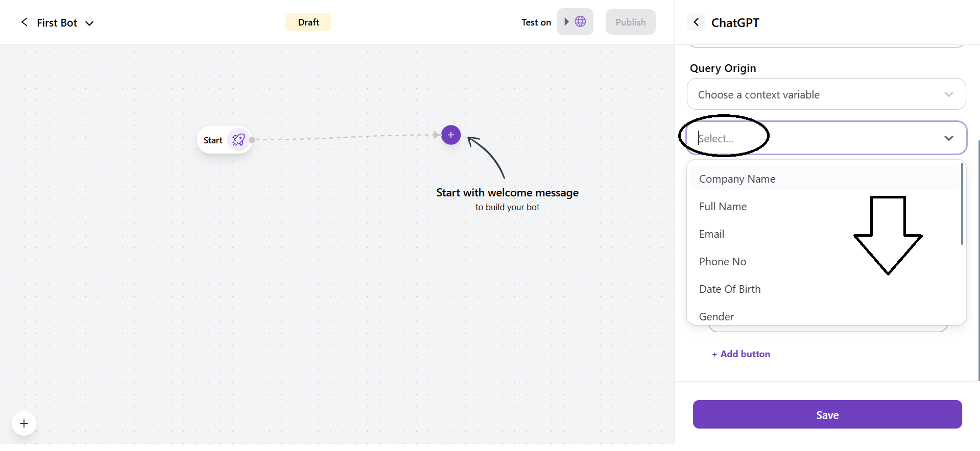Collapse the Select dropdown using its chevron
Image resolution: width=980 pixels, height=451 pixels.
tap(949, 138)
